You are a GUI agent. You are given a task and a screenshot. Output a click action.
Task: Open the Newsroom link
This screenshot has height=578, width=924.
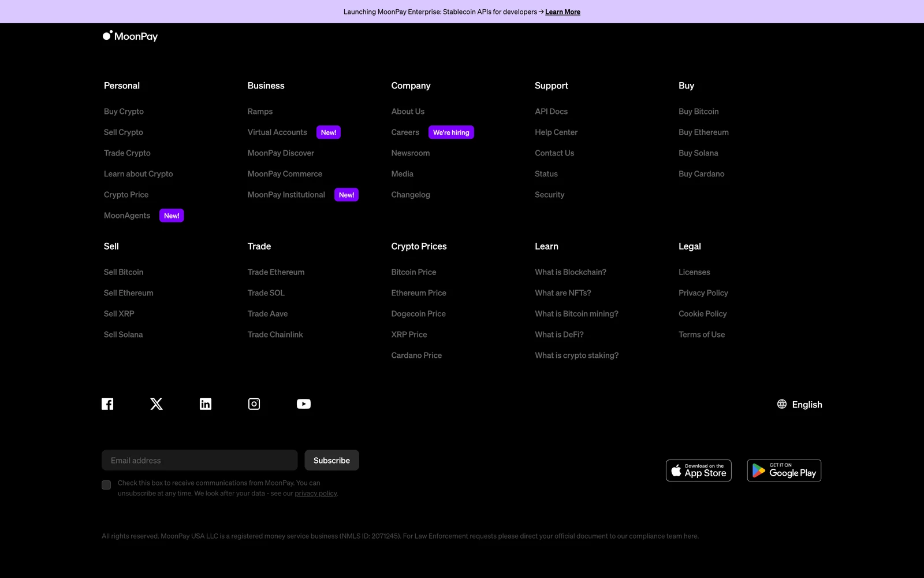click(x=411, y=153)
